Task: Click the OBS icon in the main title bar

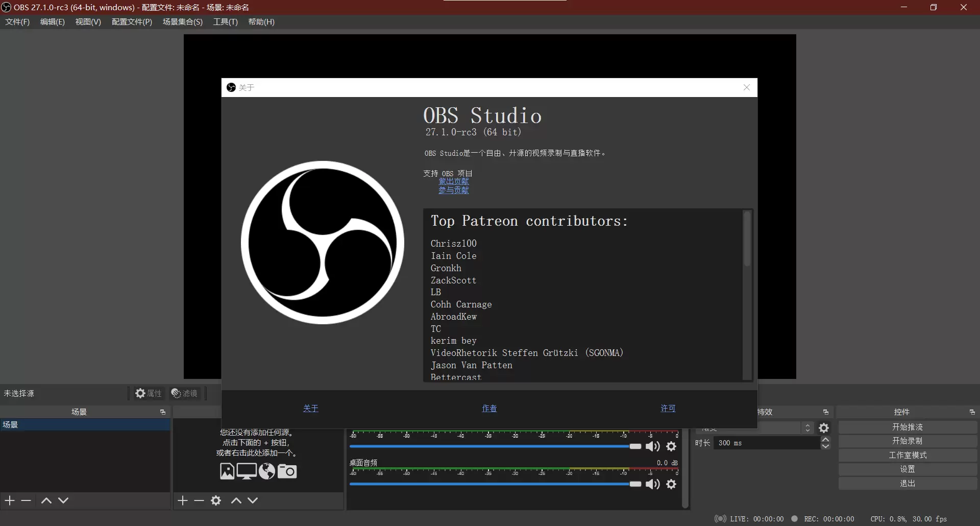Action: [x=6, y=7]
